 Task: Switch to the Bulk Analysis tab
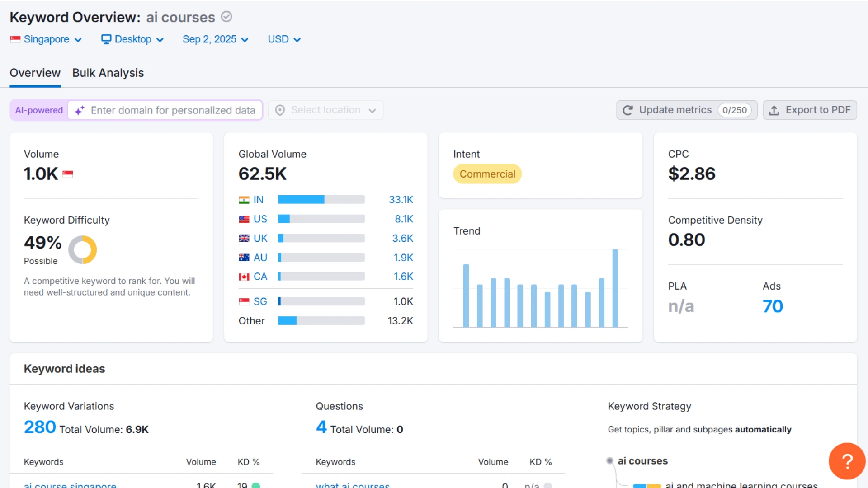pos(108,73)
